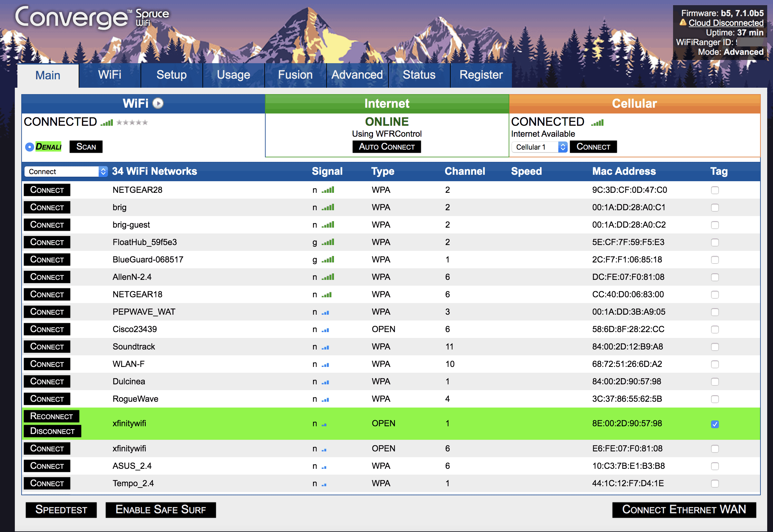Click network name Dulcinea
The image size is (773, 532).
(129, 382)
